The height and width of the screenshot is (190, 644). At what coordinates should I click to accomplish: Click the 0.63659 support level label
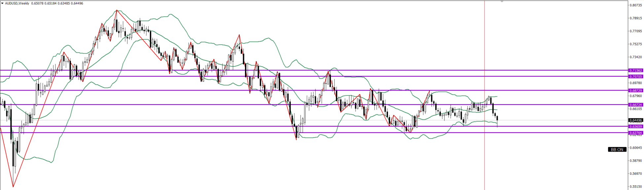pos(635,127)
